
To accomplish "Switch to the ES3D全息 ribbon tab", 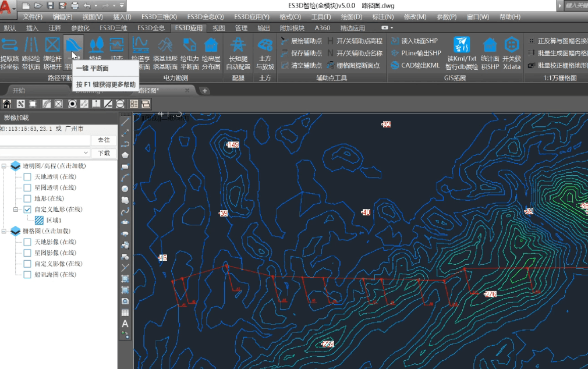I will pyautogui.click(x=151, y=27).
